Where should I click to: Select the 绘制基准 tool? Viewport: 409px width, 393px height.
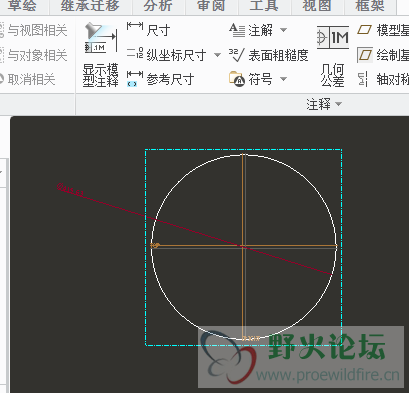[383, 55]
